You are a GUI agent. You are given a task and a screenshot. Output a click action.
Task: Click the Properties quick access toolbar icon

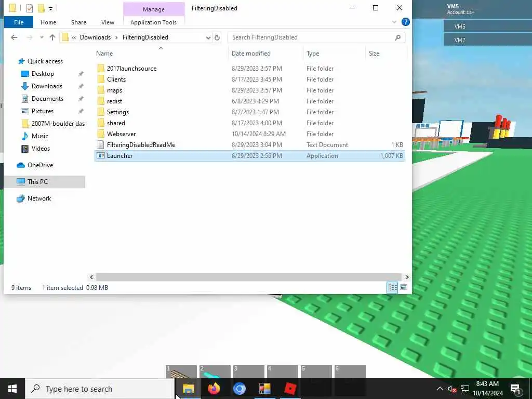tap(30, 8)
